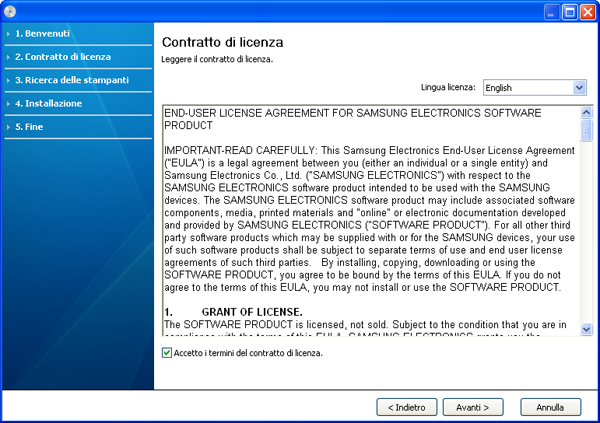Viewport: 600px width, 423px height.
Task: Select step 2. Contratto di licenza
Action: pos(63,57)
